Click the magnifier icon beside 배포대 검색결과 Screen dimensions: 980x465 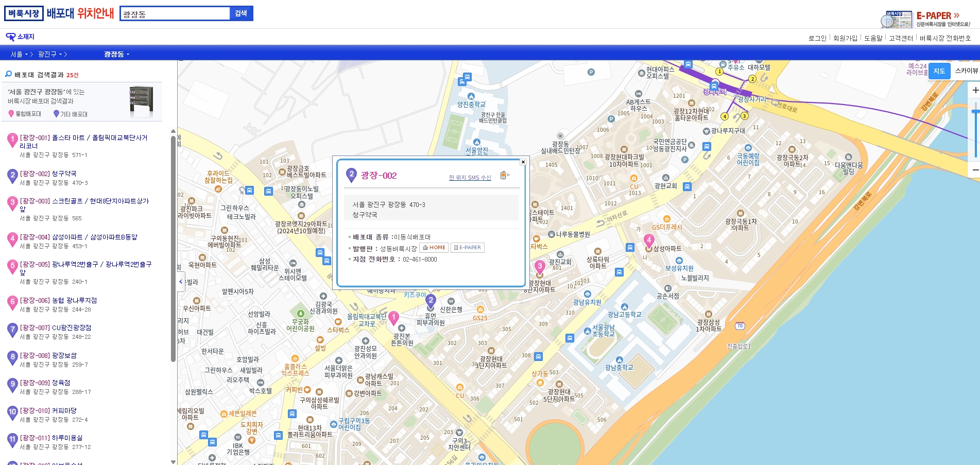pyautogui.click(x=8, y=74)
